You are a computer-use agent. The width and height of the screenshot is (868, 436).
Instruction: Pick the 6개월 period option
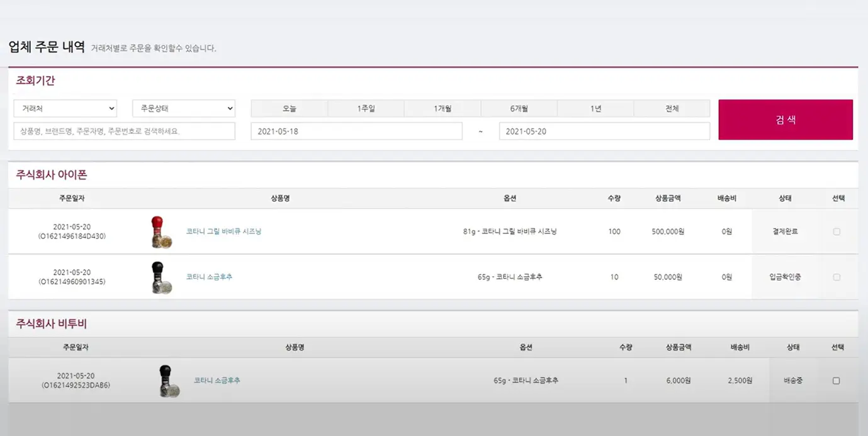[x=519, y=109]
